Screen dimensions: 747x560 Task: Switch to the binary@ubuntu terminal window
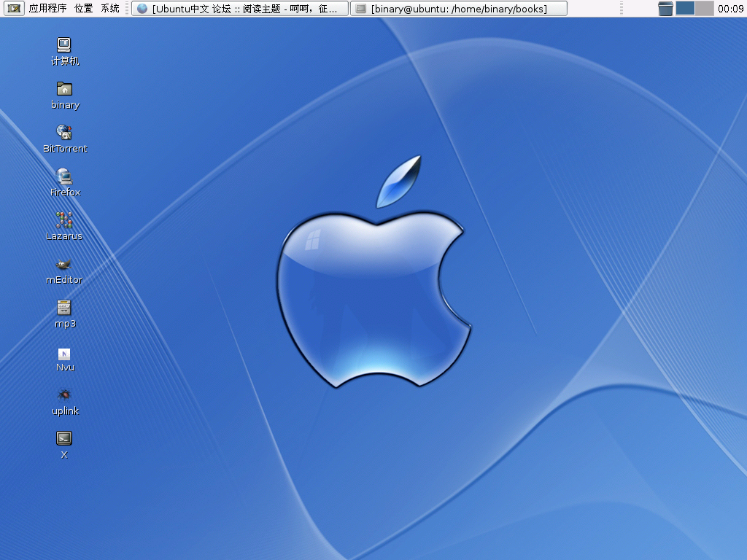[x=459, y=9]
